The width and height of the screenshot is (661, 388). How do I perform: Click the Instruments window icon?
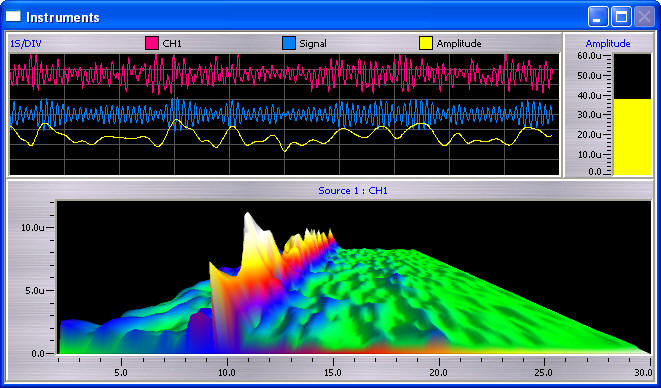tap(13, 16)
